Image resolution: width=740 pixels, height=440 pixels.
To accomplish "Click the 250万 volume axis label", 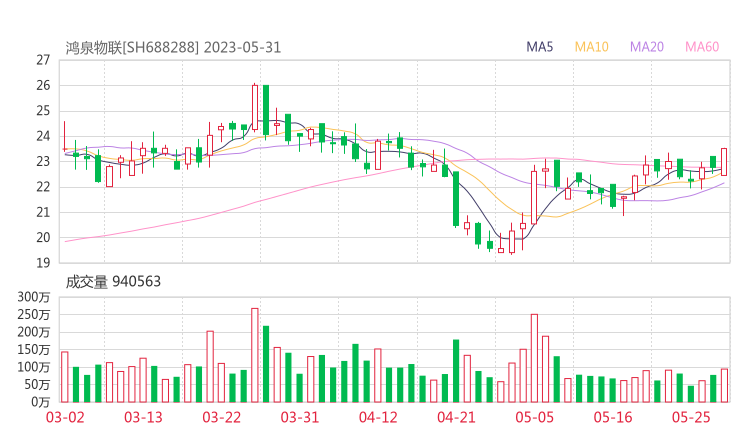I will pyautogui.click(x=34, y=314).
